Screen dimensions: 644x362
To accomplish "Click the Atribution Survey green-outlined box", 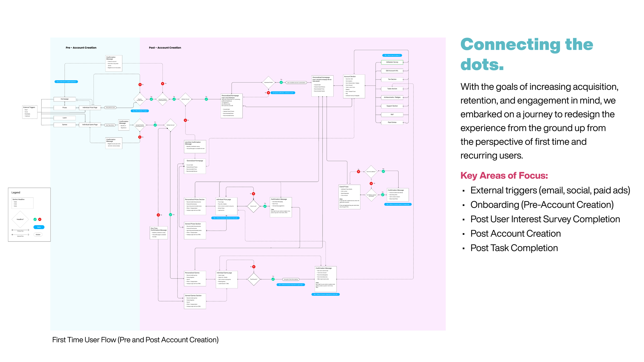I will tap(392, 62).
